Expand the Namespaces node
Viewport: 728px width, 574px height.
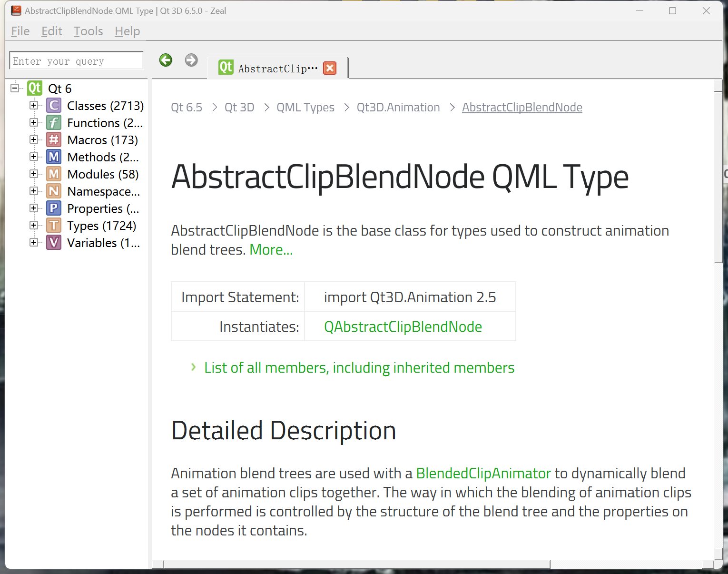(33, 191)
